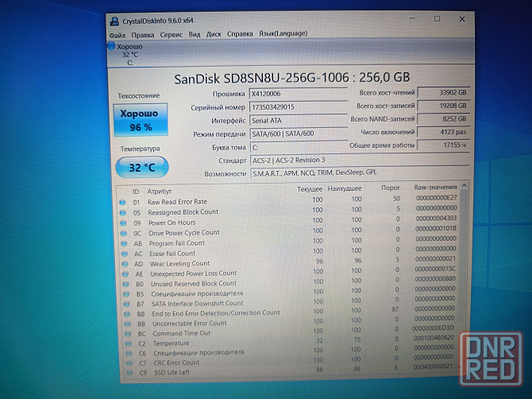The image size is (532, 399).
Task: Click total host writes value 19208 GB
Action: tap(443, 106)
